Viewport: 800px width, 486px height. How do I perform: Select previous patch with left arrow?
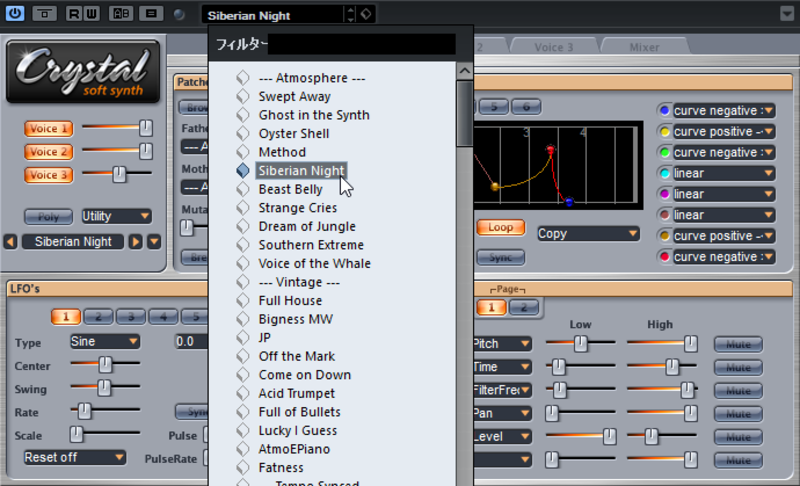10,242
